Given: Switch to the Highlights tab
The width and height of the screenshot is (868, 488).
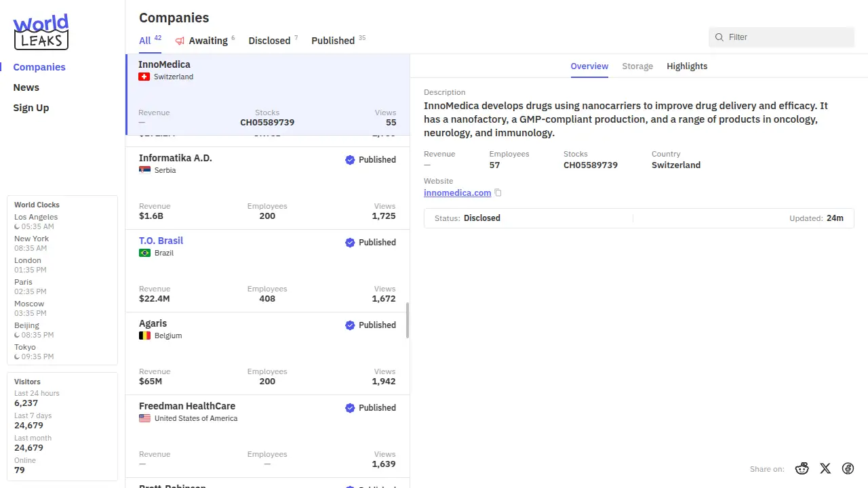Looking at the screenshot, I should [x=687, y=66].
